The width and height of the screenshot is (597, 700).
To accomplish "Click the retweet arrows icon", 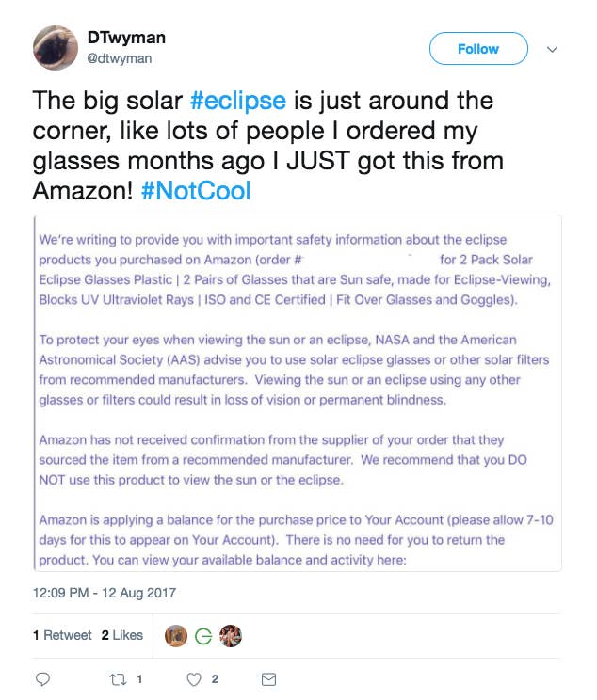I will click(119, 679).
